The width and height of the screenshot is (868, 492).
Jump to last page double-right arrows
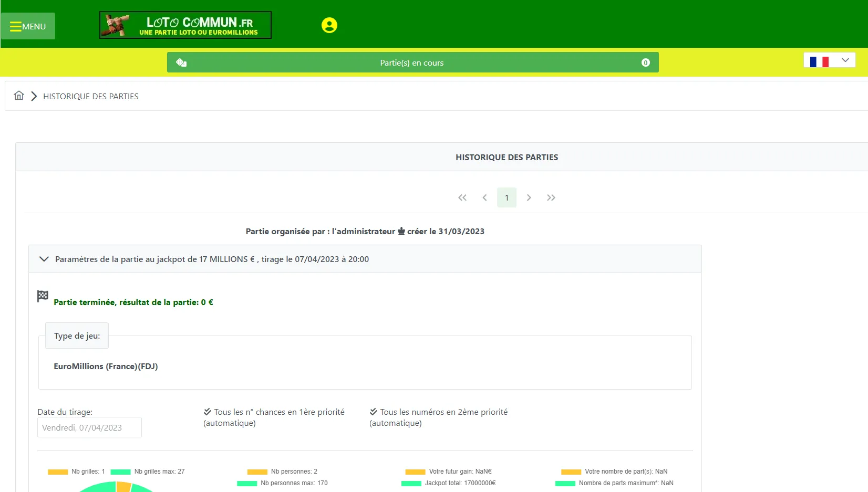point(551,197)
